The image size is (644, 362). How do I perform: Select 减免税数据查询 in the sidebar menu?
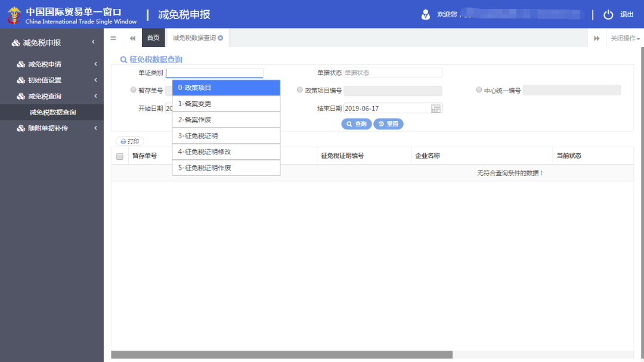(52, 112)
